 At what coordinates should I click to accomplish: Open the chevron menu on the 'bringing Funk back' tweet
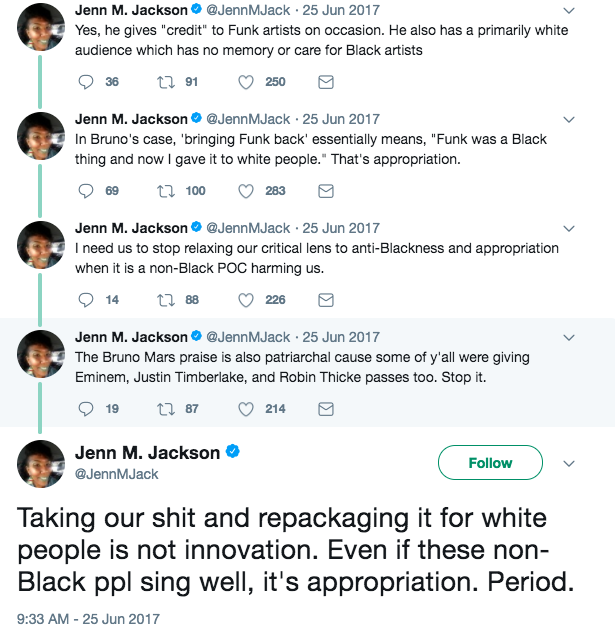pyautogui.click(x=569, y=120)
